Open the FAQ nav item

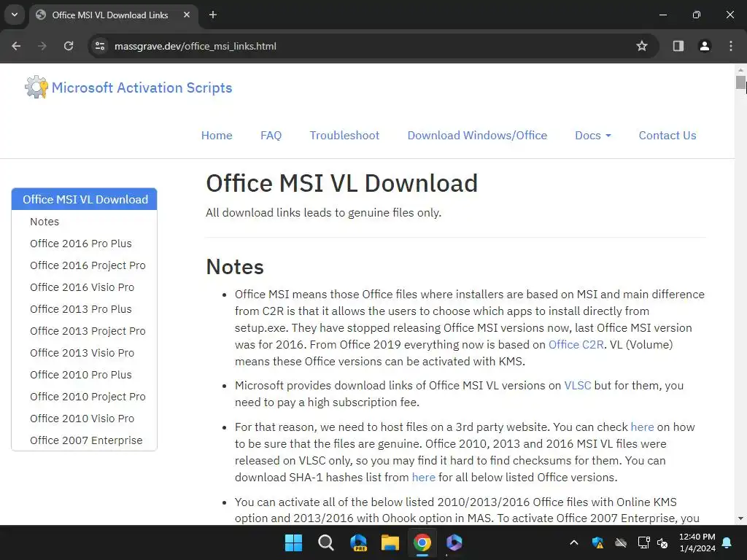coord(271,135)
